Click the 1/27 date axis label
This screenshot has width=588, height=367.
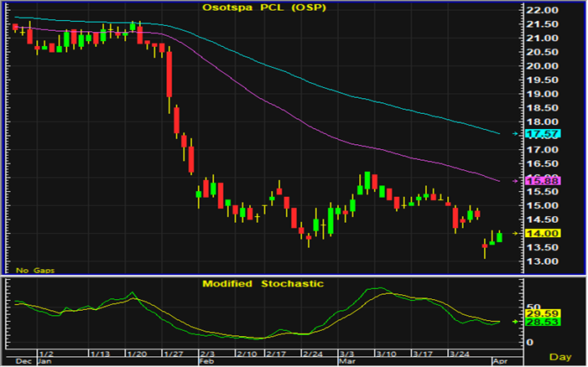(174, 354)
